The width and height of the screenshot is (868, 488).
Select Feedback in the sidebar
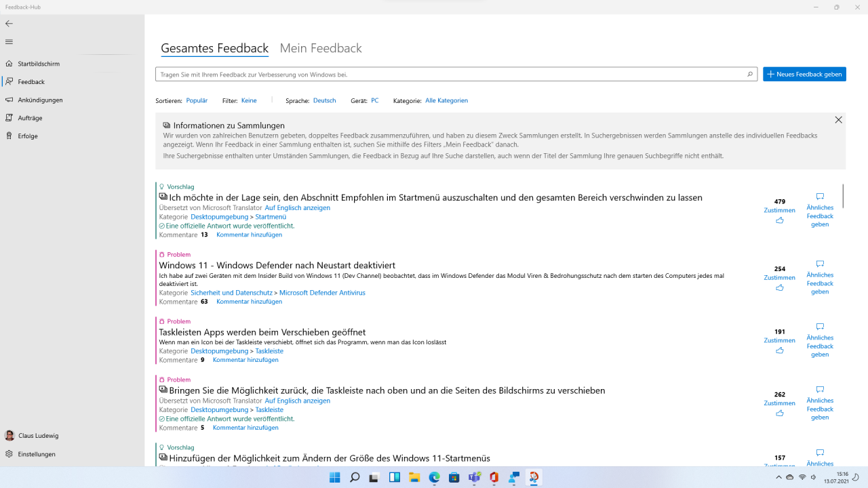click(x=31, y=82)
